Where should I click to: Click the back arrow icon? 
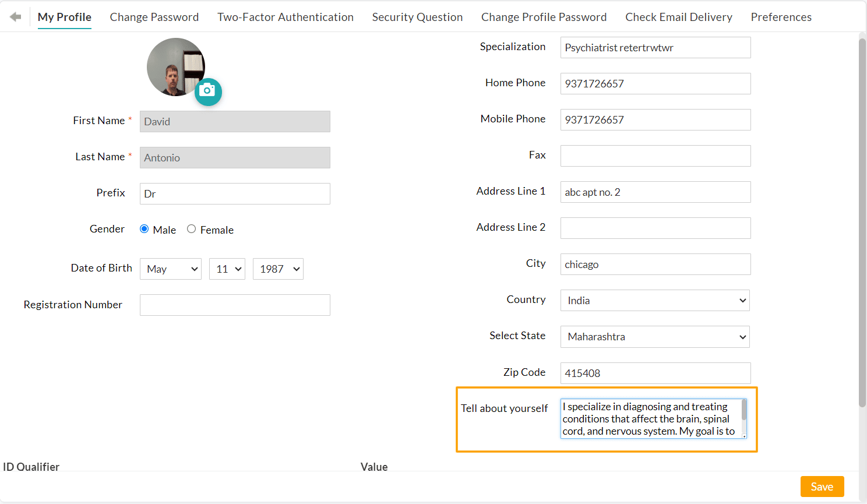16,17
